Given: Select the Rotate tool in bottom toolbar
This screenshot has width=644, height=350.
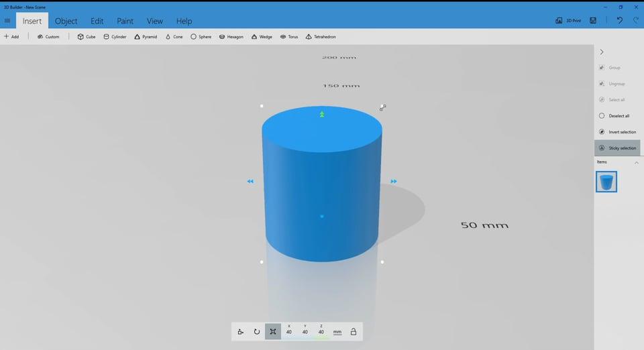Looking at the screenshot, I should (x=257, y=331).
